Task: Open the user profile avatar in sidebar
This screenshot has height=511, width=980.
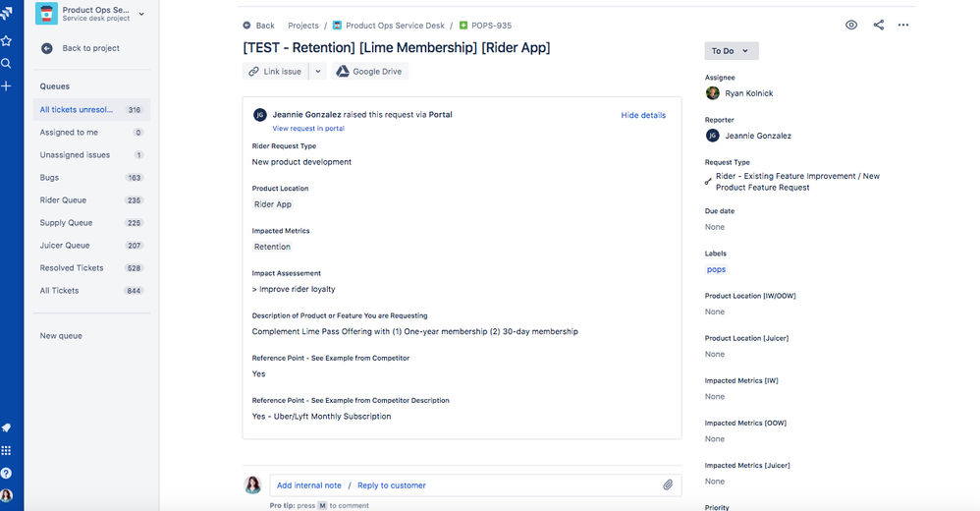Action: [x=6, y=495]
